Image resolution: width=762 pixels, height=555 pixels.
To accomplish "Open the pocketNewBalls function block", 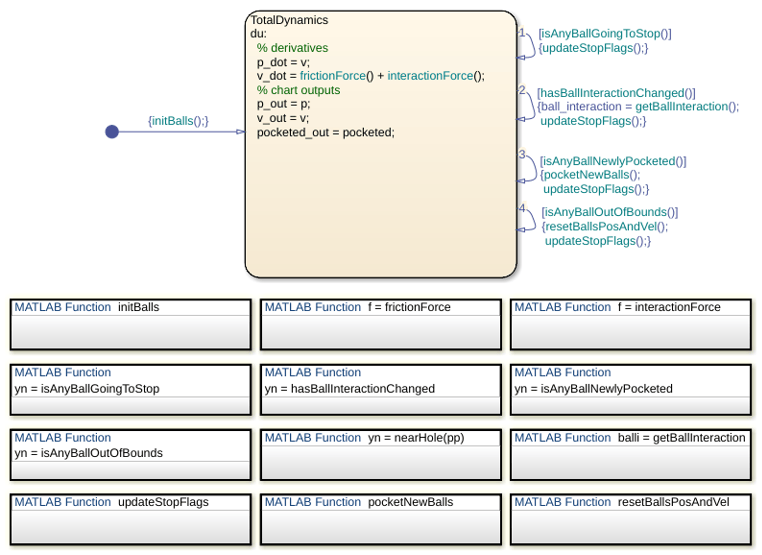I will coord(381,519).
